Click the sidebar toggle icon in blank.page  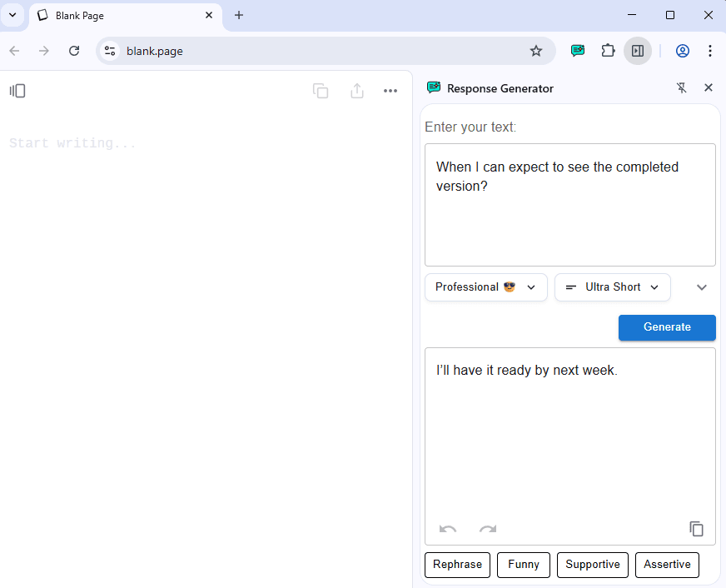pyautogui.click(x=17, y=90)
